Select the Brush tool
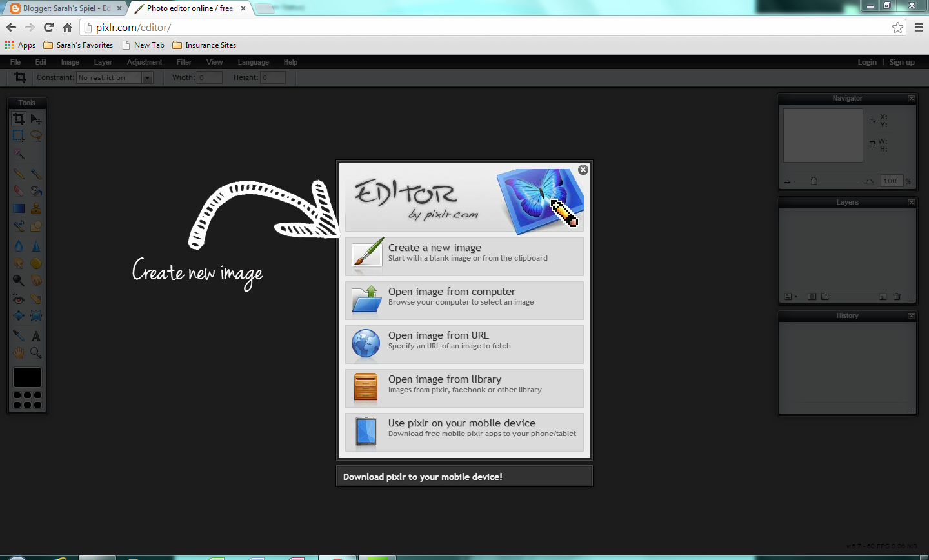Image resolution: width=929 pixels, height=560 pixels. coord(36,174)
